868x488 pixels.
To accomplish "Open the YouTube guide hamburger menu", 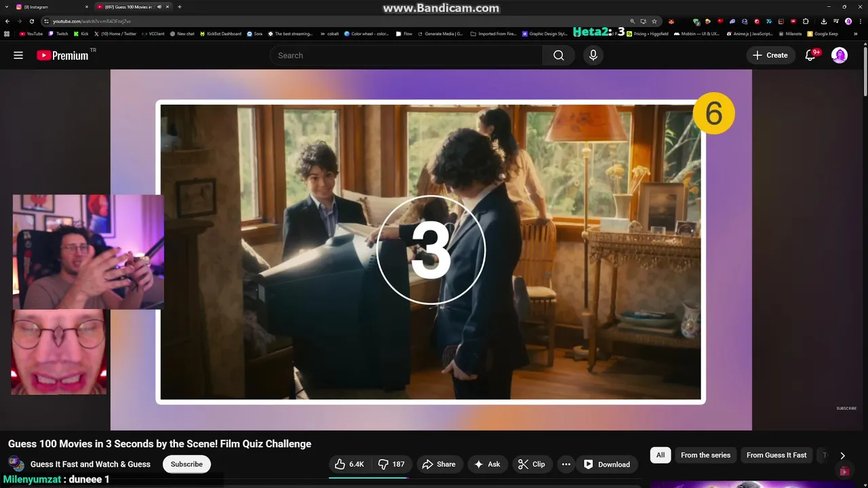I will 18,56.
